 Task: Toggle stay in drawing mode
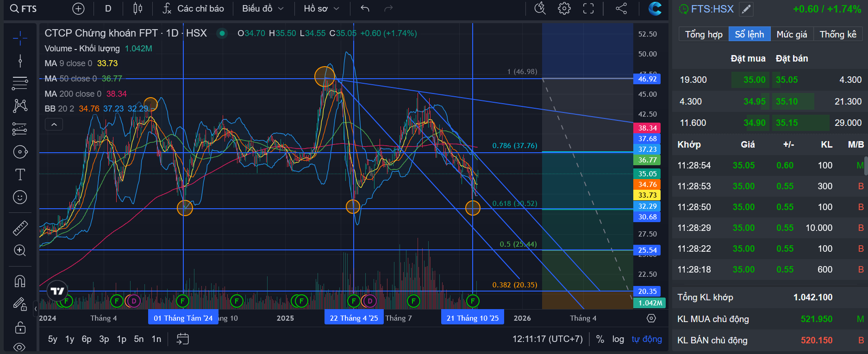(20, 304)
